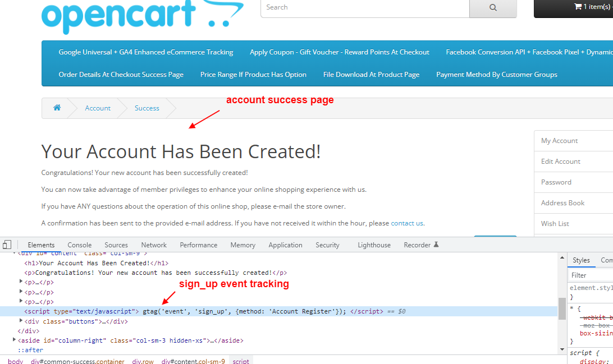Image resolution: width=613 pixels, height=364 pixels.
Task: Click the Elements panel scroll up arrow
Action: click(562, 257)
